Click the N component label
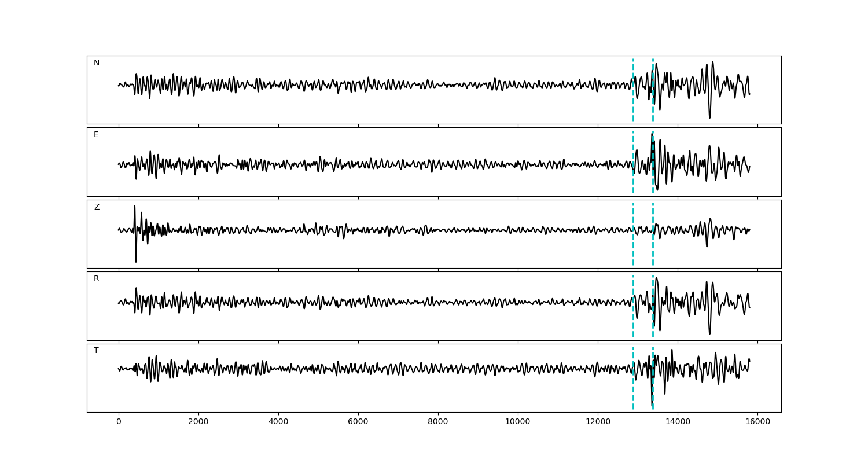 (97, 63)
